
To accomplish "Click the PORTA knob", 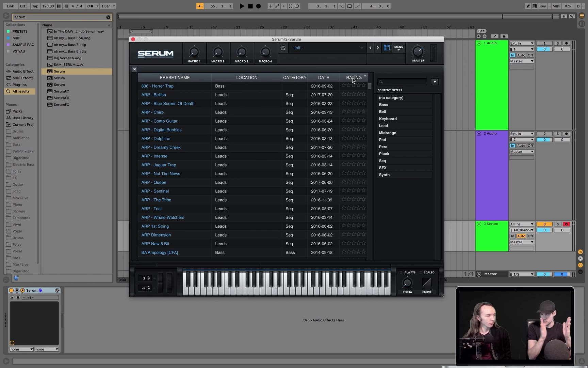I will pyautogui.click(x=407, y=282).
